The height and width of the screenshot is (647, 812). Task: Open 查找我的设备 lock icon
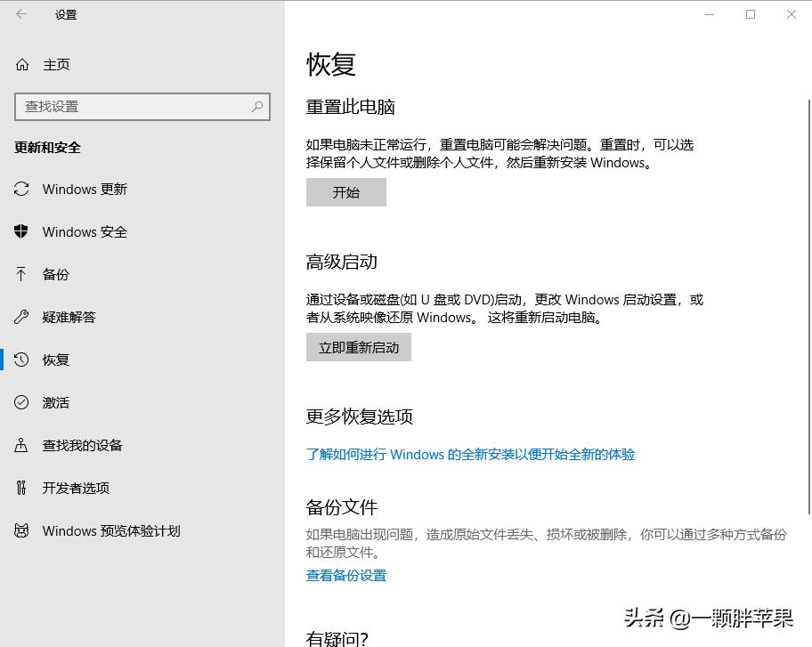22,446
